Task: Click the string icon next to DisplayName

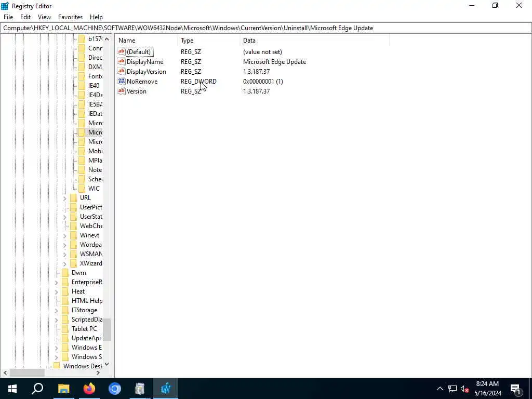Action: [122, 61]
